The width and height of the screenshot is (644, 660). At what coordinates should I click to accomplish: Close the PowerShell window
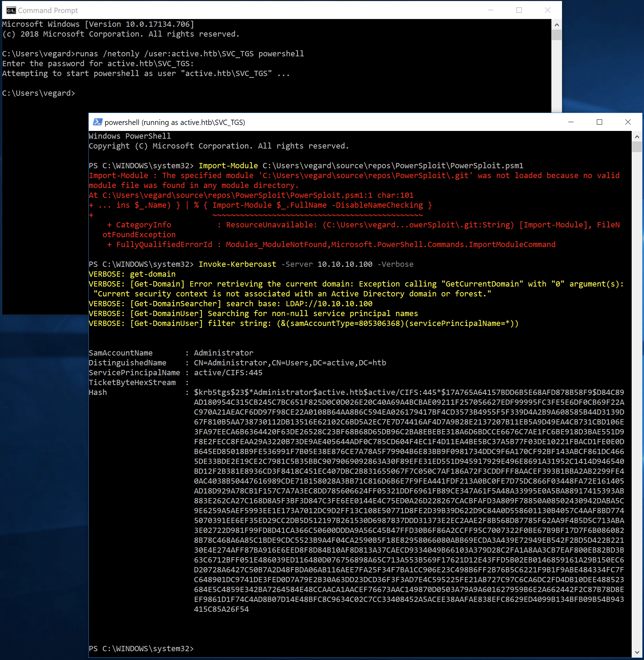(628, 122)
